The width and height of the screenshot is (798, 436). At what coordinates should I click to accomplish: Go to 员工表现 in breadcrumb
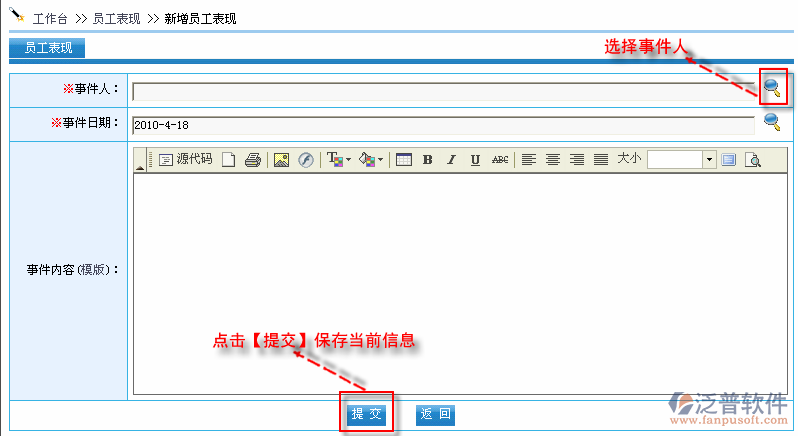click(x=116, y=19)
